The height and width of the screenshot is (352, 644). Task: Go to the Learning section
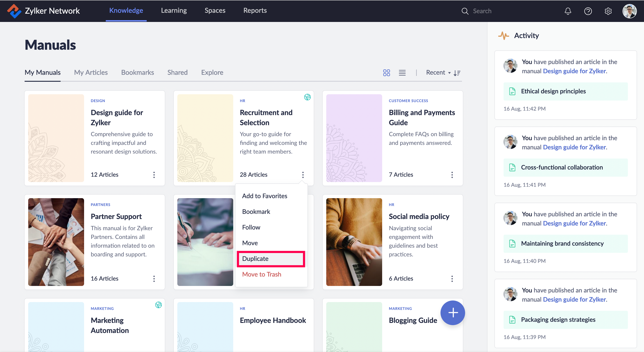174,11
